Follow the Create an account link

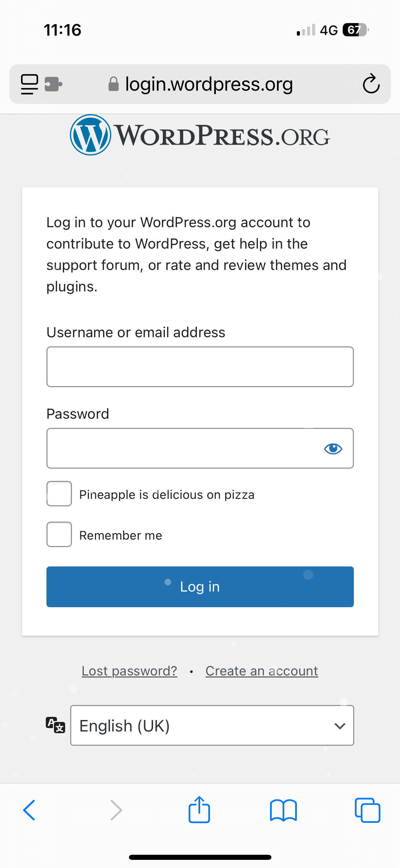262,671
